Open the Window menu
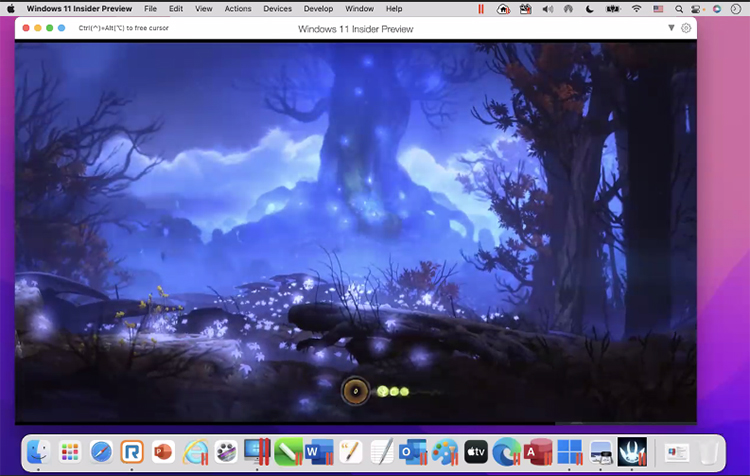The width and height of the screenshot is (750, 476). 360,9
